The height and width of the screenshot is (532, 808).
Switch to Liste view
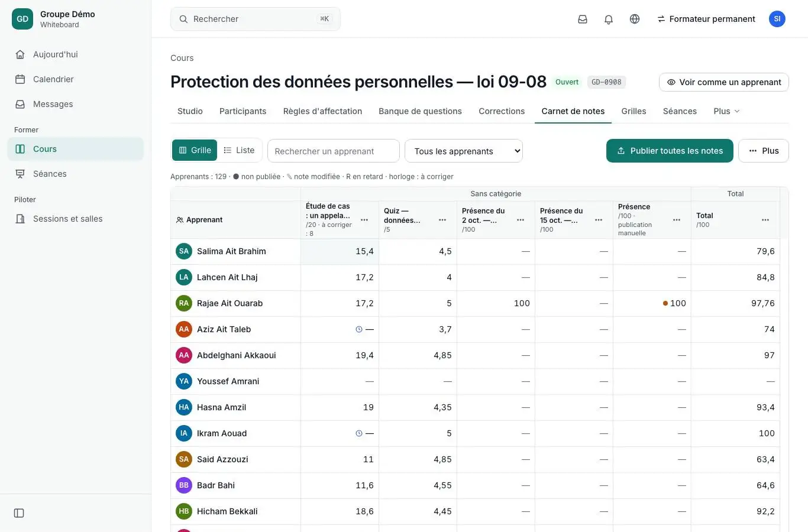point(239,150)
